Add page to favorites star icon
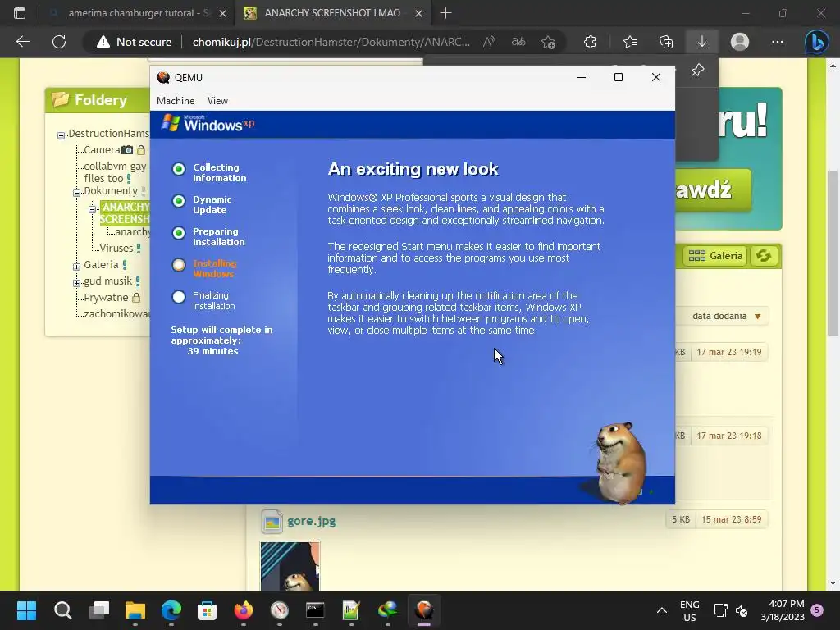The width and height of the screenshot is (840, 630). pos(548,42)
